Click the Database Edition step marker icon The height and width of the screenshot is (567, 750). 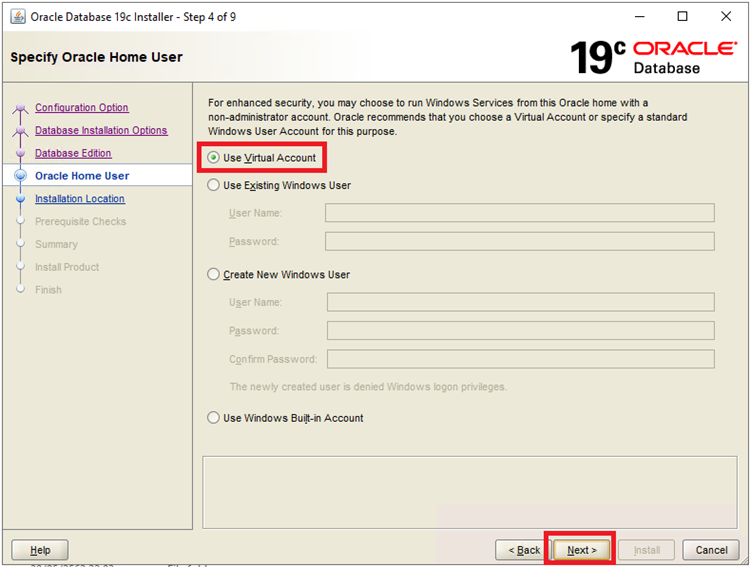pyautogui.click(x=20, y=153)
